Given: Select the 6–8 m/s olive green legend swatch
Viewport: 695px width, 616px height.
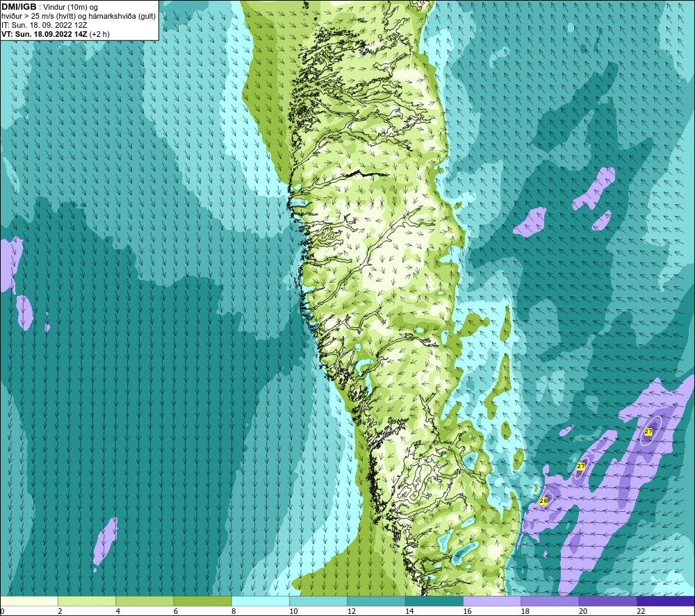Looking at the screenshot, I should [202, 601].
